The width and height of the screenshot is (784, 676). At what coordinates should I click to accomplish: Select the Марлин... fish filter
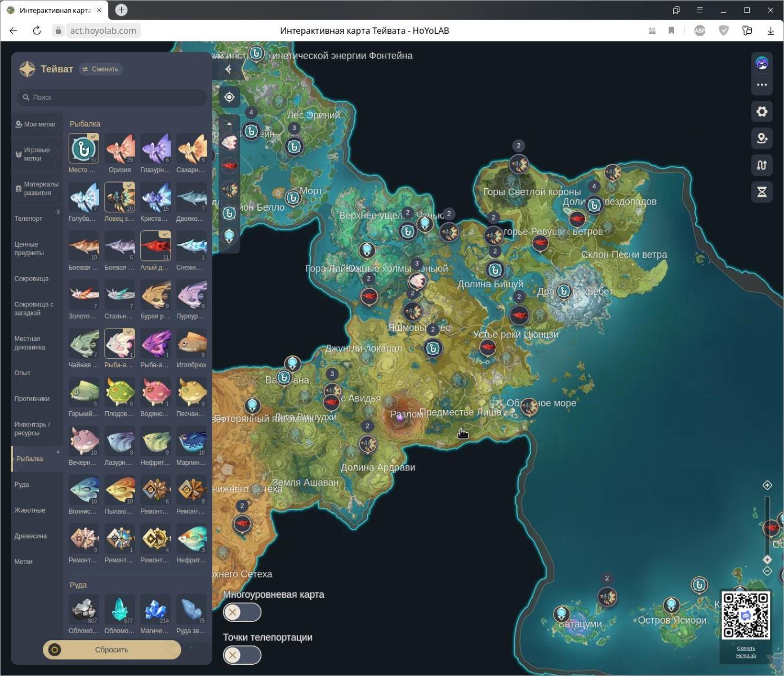pyautogui.click(x=191, y=441)
